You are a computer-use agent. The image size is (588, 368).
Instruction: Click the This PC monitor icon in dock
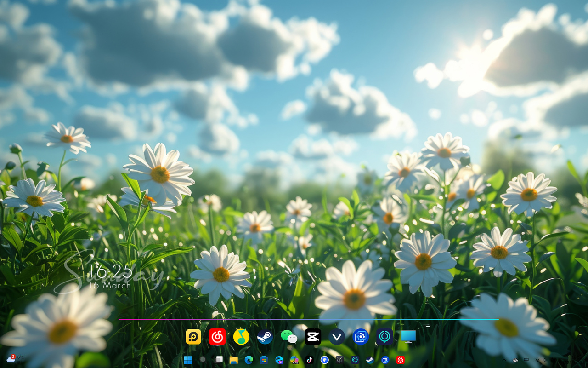click(x=408, y=337)
